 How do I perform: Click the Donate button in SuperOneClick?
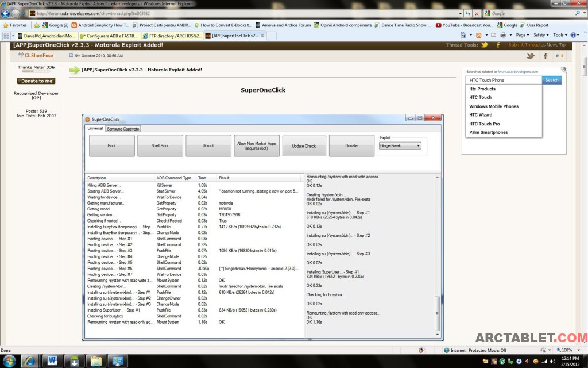[x=351, y=145]
